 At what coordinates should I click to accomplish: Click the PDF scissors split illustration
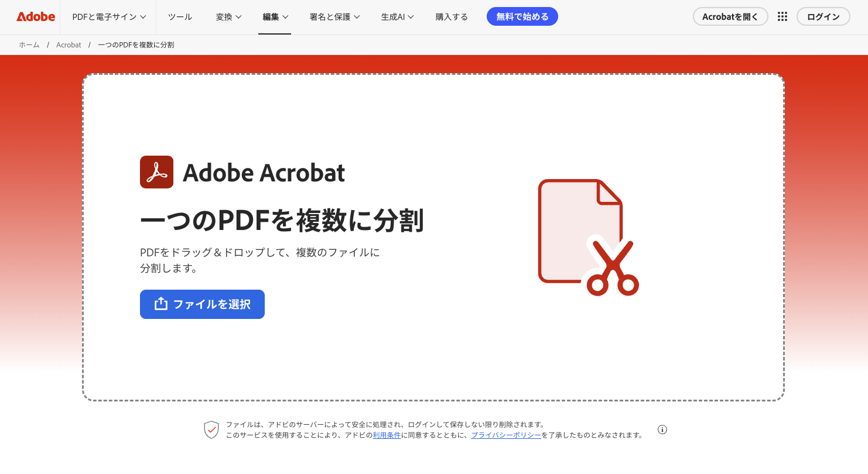pyautogui.click(x=588, y=237)
